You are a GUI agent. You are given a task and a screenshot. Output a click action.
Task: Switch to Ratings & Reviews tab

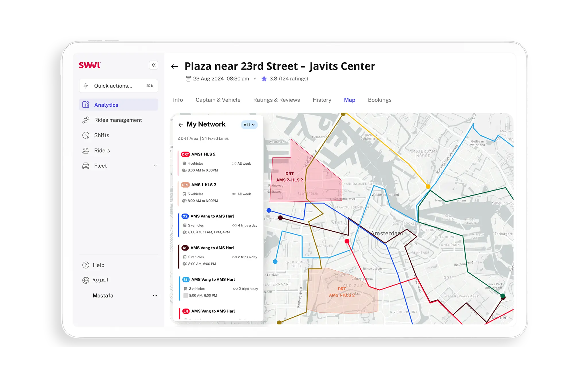[276, 100]
